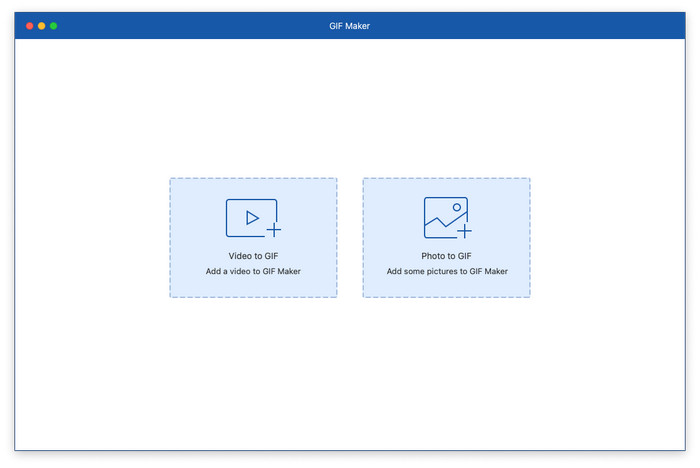This screenshot has width=700, height=468.
Task: Close the GIF Maker window with the red button
Action: click(30, 25)
